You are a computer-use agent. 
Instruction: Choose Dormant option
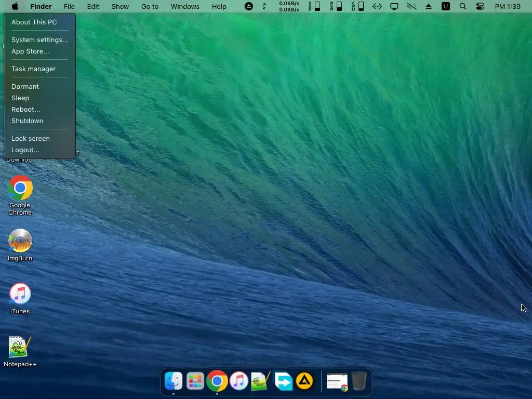pyautogui.click(x=39, y=87)
